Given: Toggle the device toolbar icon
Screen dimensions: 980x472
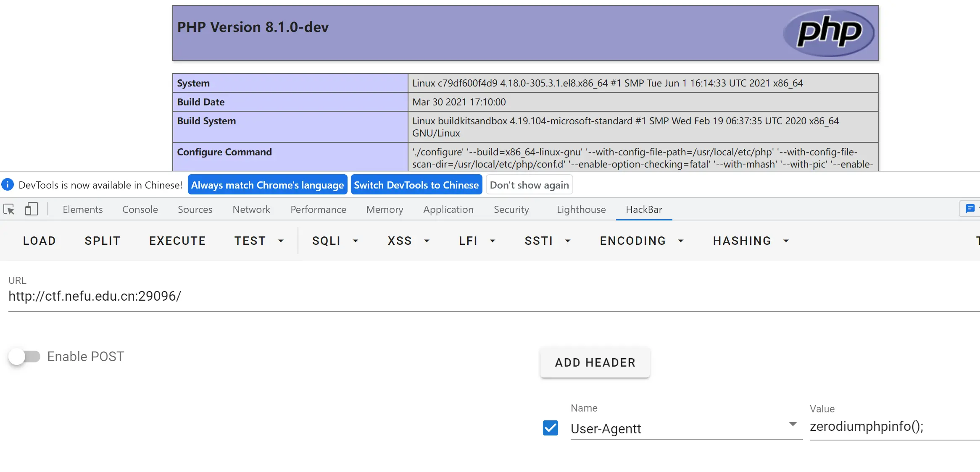Looking at the screenshot, I should tap(31, 209).
